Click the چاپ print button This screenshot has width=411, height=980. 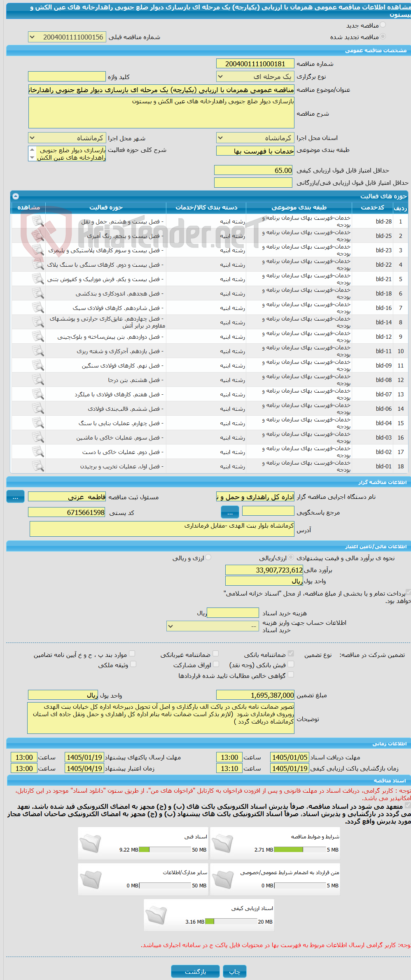[235, 971]
